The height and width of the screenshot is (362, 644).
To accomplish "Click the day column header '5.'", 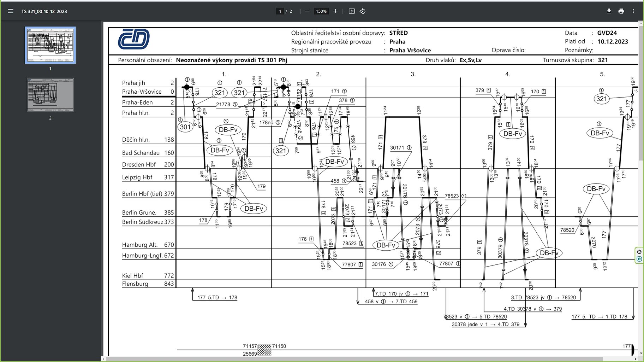I will click(602, 74).
